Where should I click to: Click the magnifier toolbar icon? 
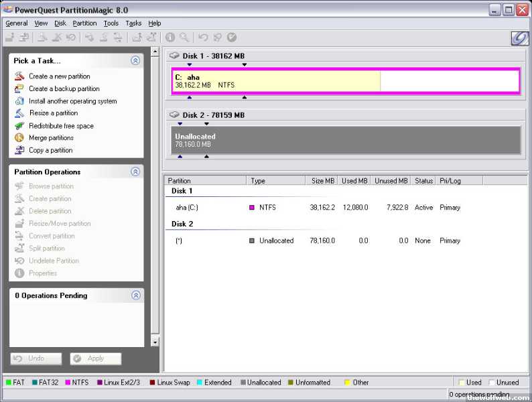pyautogui.click(x=184, y=38)
